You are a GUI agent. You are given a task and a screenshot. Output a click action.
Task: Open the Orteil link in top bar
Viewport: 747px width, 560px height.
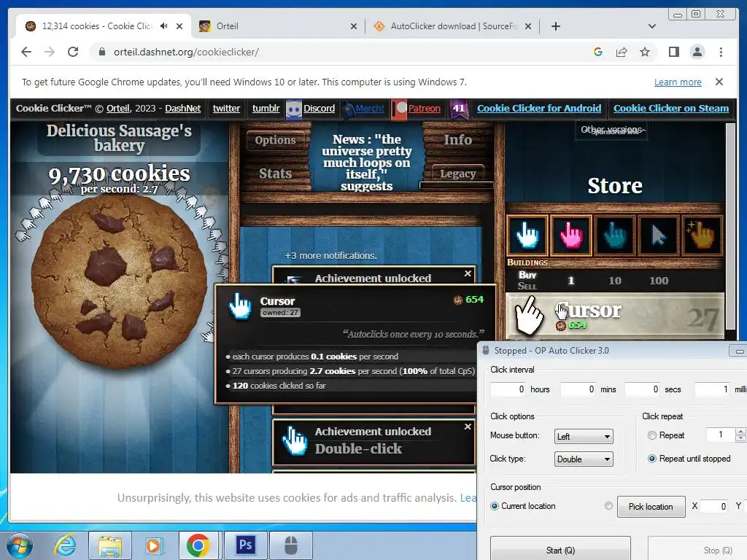(117, 109)
